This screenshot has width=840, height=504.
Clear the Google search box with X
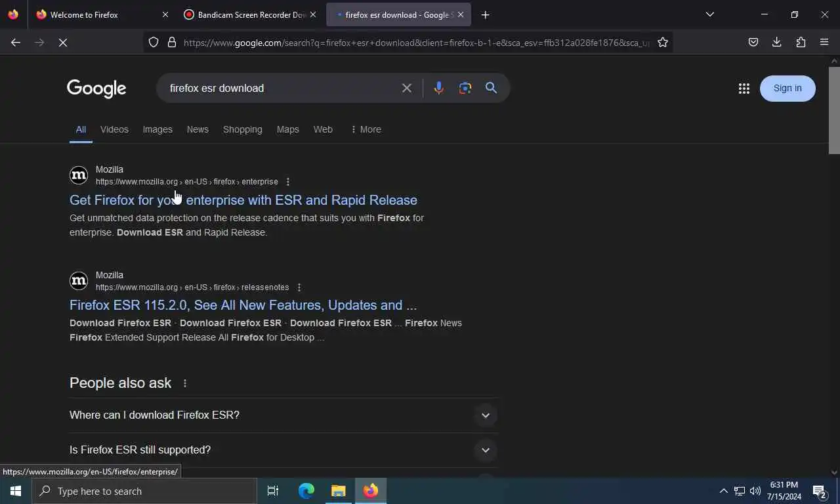pyautogui.click(x=407, y=88)
